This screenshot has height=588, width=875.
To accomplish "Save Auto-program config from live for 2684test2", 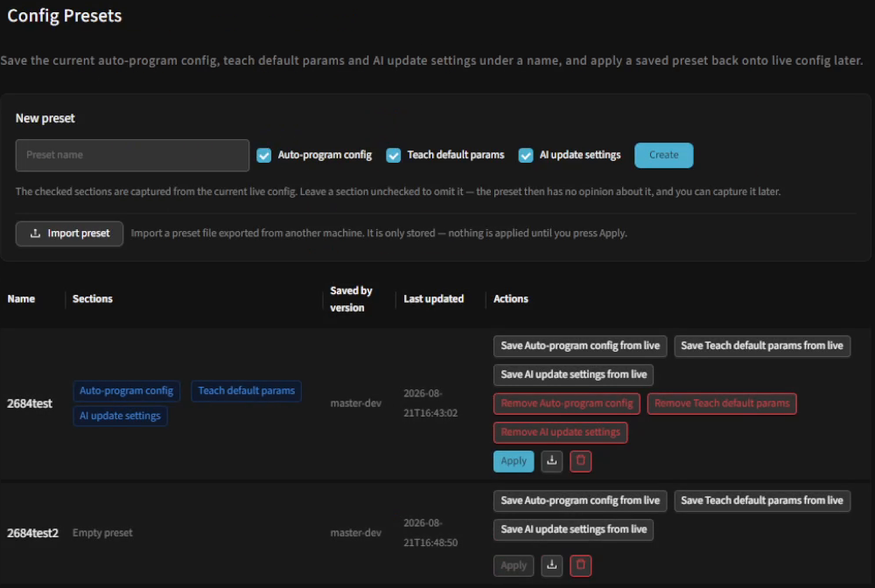I will (x=580, y=501).
